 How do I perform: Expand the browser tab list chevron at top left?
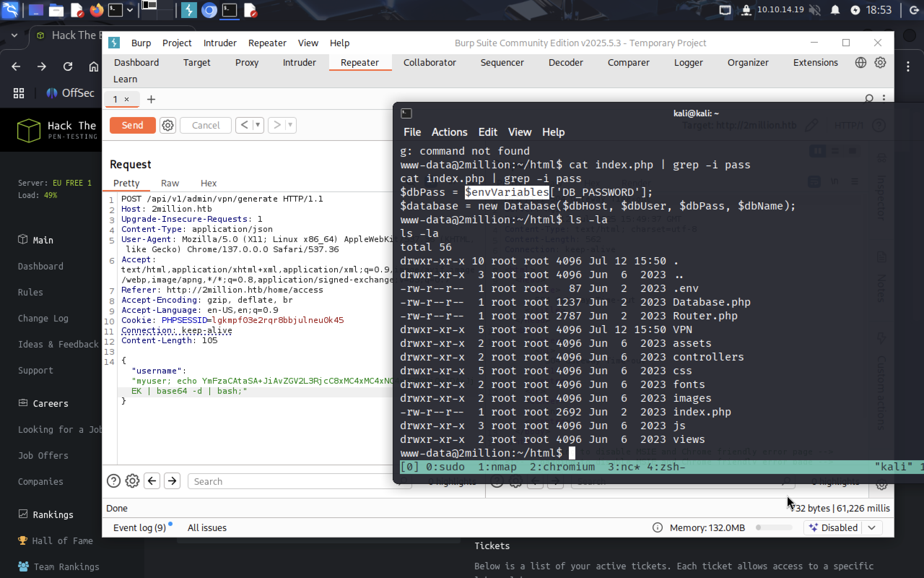coord(14,35)
